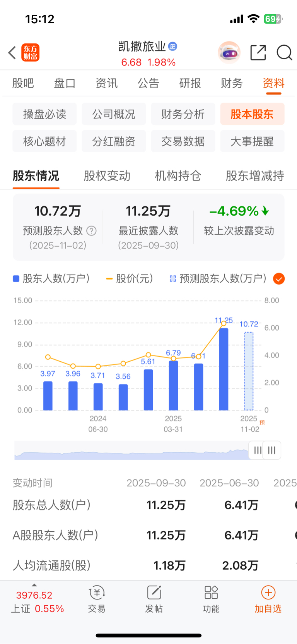Tap 股东总人数(户) row label

pos(51,505)
